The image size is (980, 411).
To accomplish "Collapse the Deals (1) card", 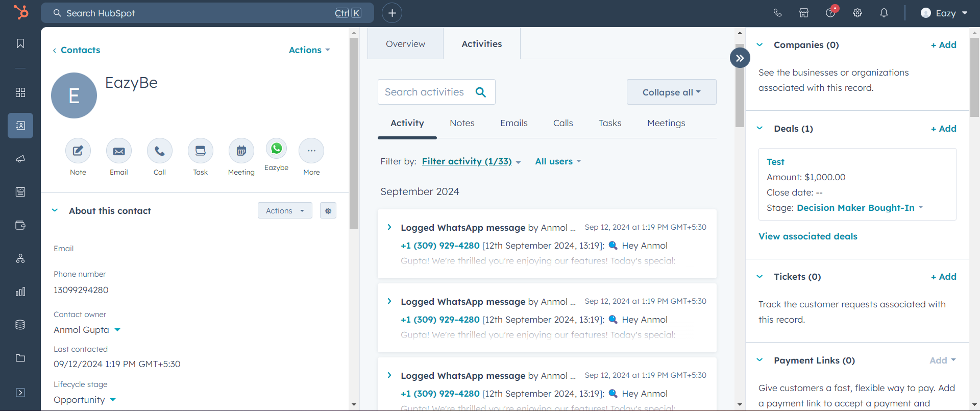I will click(x=759, y=128).
